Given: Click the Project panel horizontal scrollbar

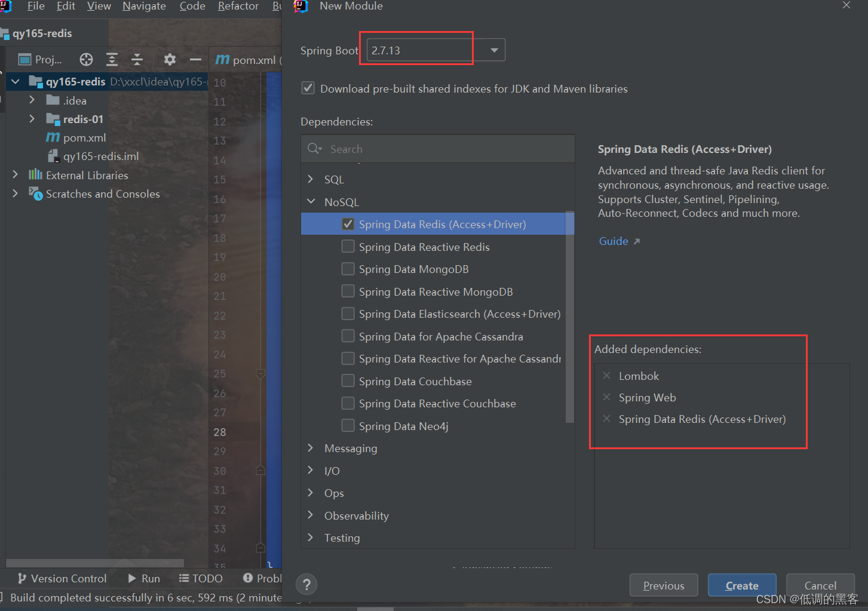Looking at the screenshot, I should 95,563.
